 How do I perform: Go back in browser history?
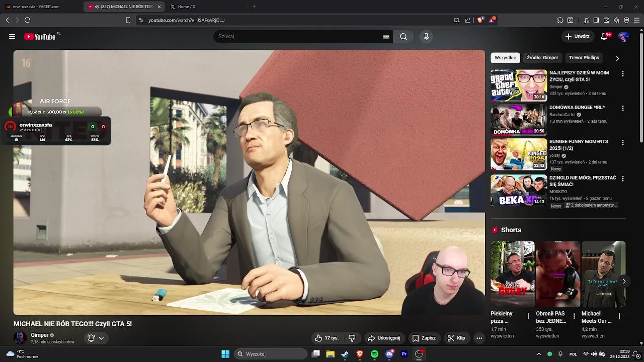pos(8,20)
